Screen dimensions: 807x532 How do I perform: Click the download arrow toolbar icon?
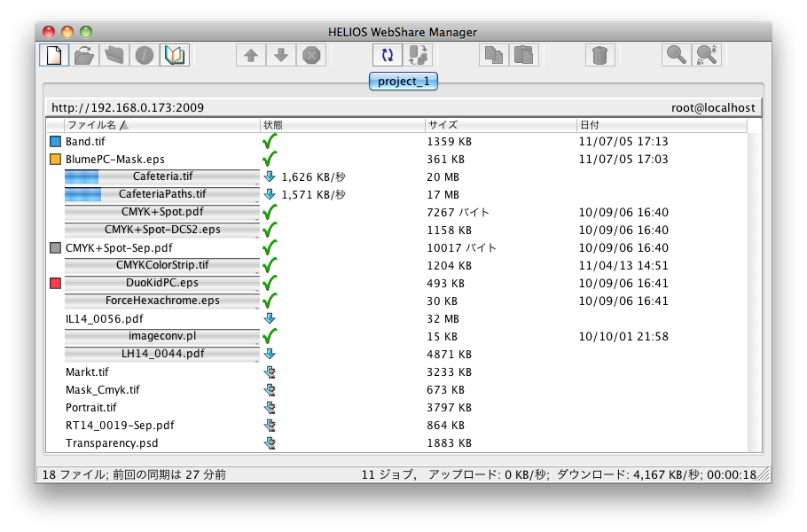(x=281, y=55)
